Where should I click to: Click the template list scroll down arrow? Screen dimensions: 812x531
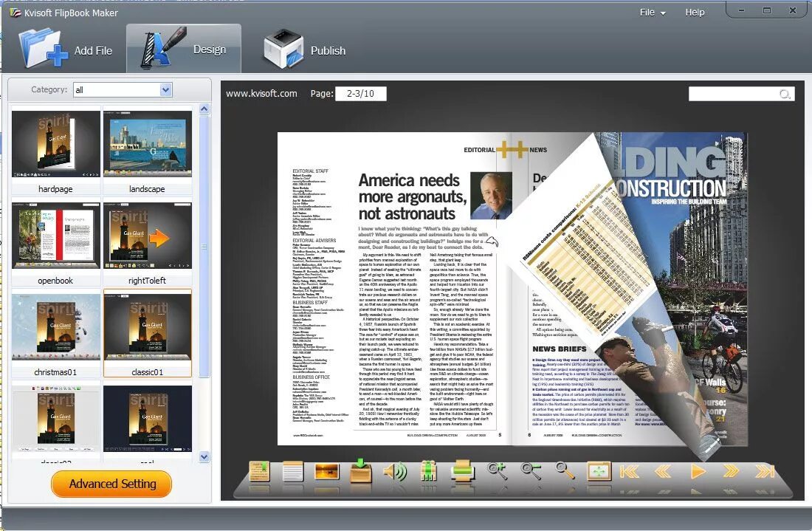[204, 456]
